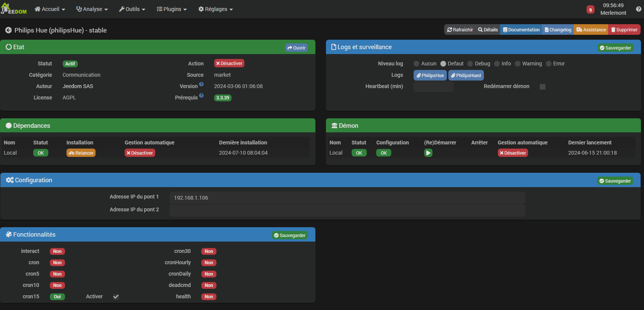Click the Démon Statut OK badge
Image resolution: width=644 pixels, height=310 pixels.
[359, 153]
